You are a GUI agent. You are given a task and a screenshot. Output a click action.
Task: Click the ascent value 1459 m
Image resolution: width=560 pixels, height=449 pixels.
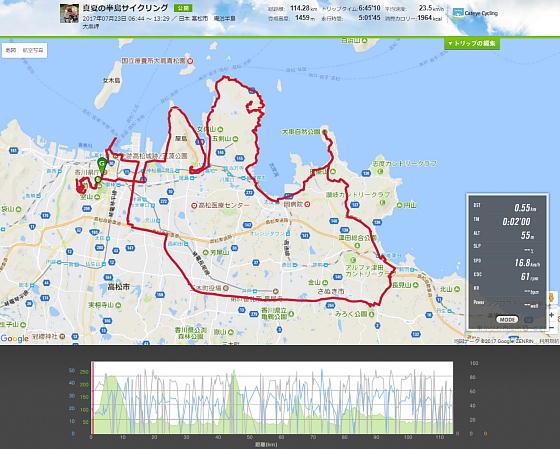pos(305,18)
